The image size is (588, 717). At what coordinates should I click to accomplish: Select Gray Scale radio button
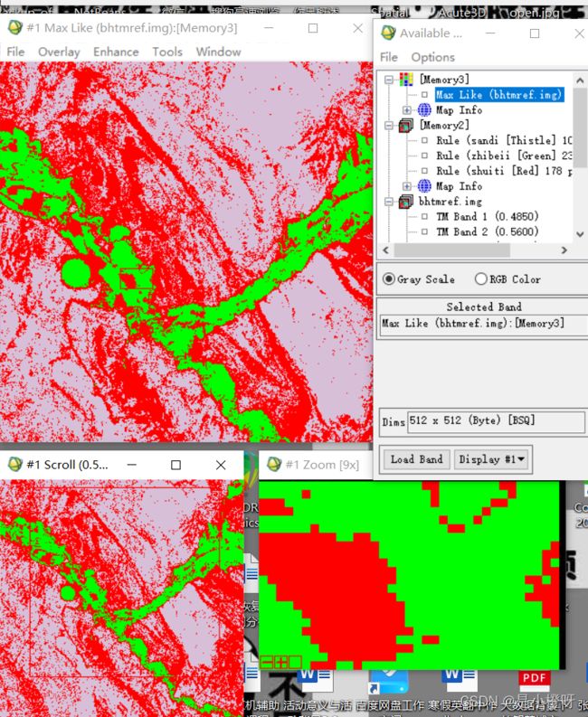pyautogui.click(x=388, y=278)
